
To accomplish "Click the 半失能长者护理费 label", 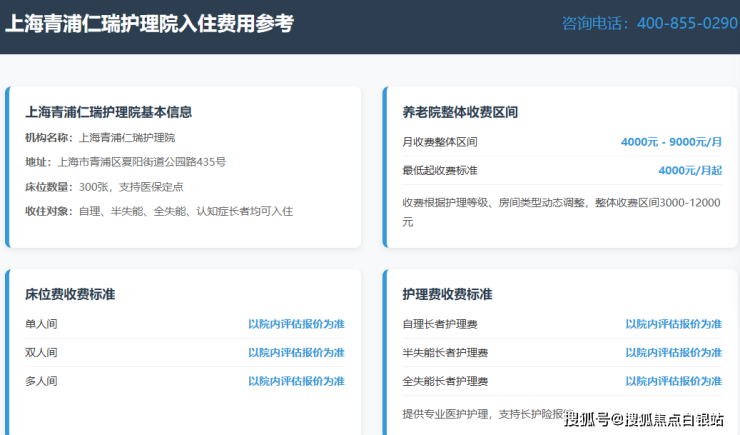I will click(445, 352).
